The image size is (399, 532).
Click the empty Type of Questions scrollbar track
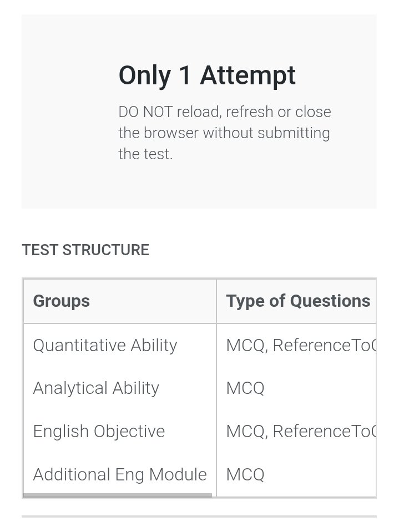[294, 495]
